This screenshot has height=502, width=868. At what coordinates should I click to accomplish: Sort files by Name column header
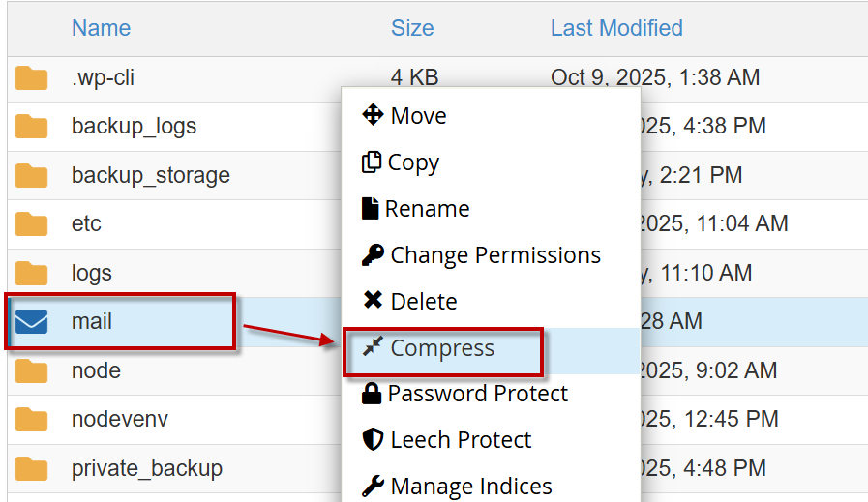pyautogui.click(x=101, y=28)
